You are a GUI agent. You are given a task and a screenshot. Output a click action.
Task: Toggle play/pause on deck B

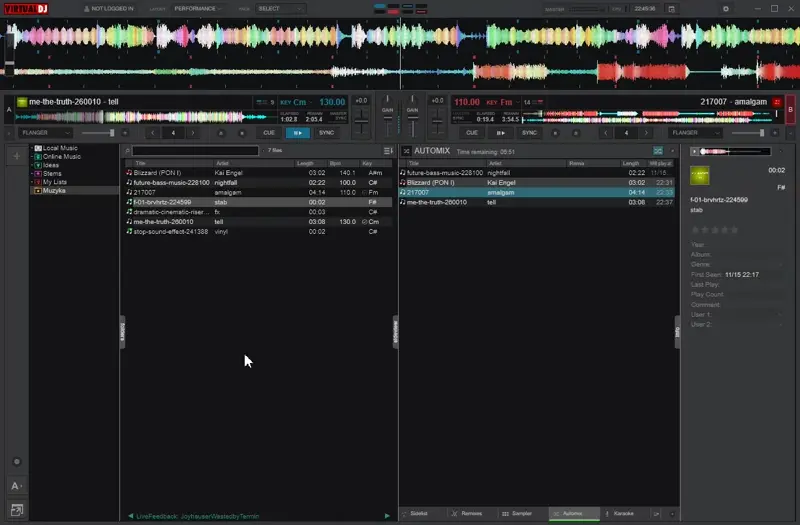tap(501, 133)
